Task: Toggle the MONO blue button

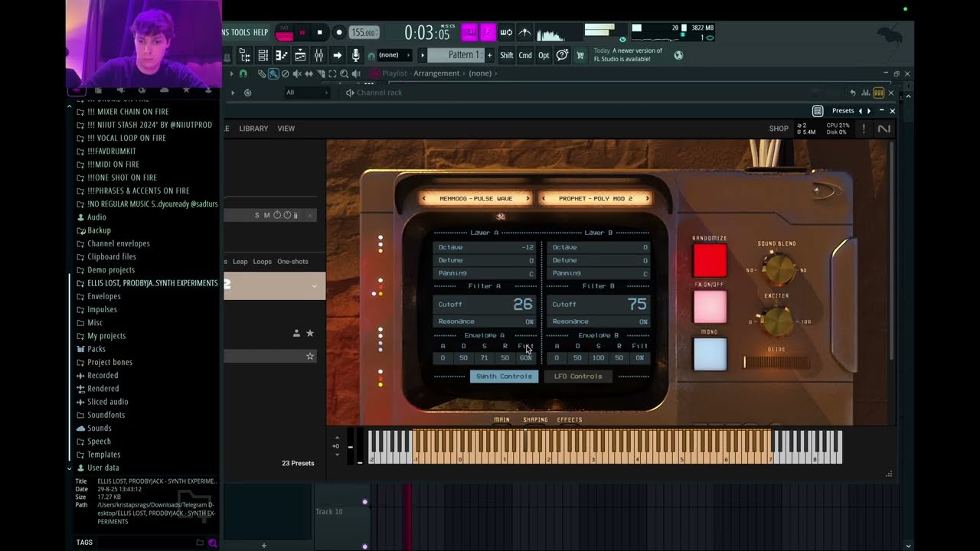Action: [x=710, y=354]
